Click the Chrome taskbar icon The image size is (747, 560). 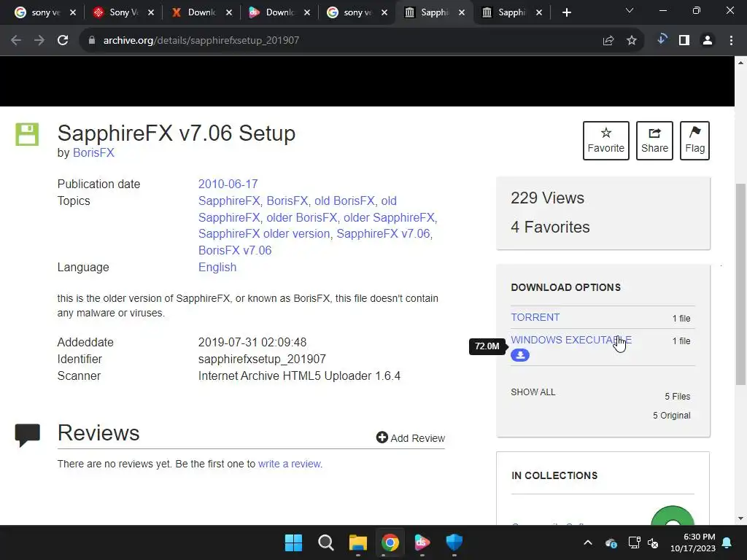click(x=390, y=542)
